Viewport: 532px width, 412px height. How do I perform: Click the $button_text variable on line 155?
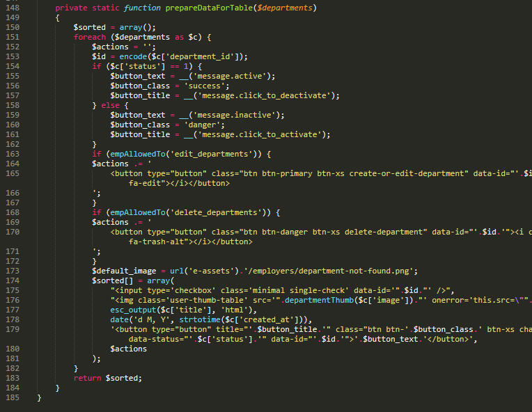[x=137, y=77]
